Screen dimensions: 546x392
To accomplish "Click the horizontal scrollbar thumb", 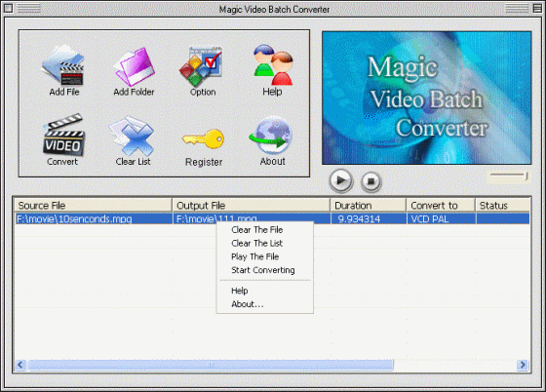I will 211,365.
